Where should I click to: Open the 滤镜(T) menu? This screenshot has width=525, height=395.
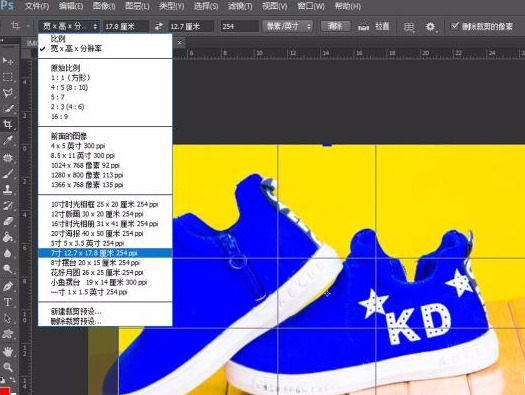coord(240,6)
